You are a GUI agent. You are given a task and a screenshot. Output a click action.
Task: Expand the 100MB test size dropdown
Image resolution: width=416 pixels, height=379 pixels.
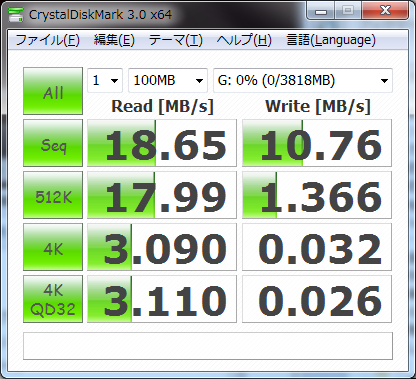pyautogui.click(x=168, y=80)
